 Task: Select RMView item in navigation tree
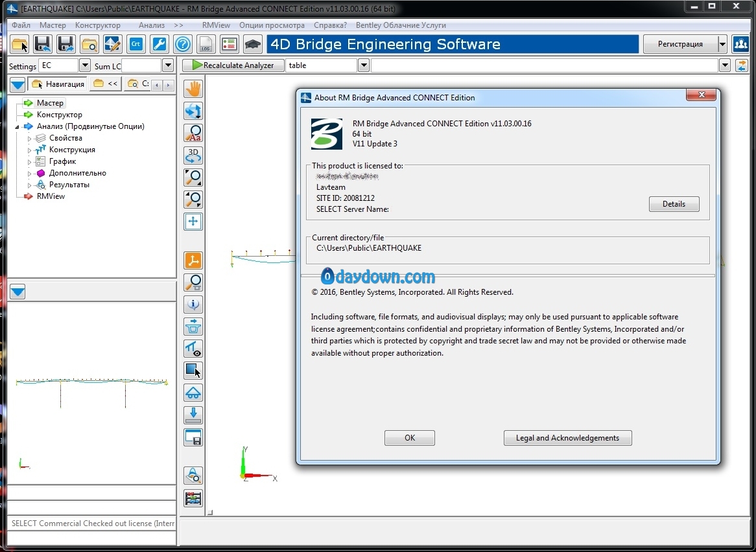point(51,196)
